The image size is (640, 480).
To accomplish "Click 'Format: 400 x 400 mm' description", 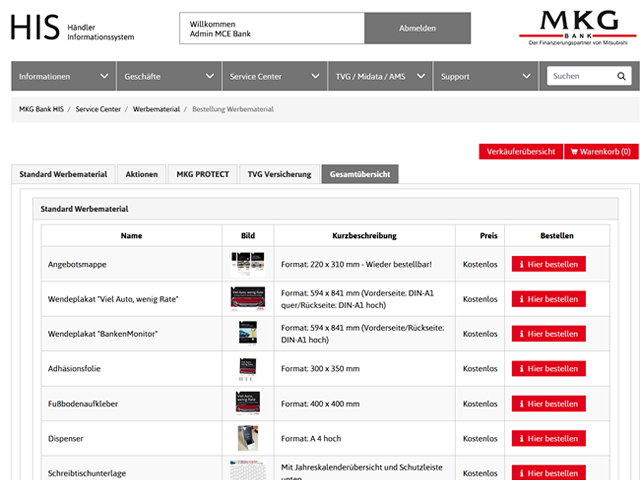I will [x=320, y=404].
